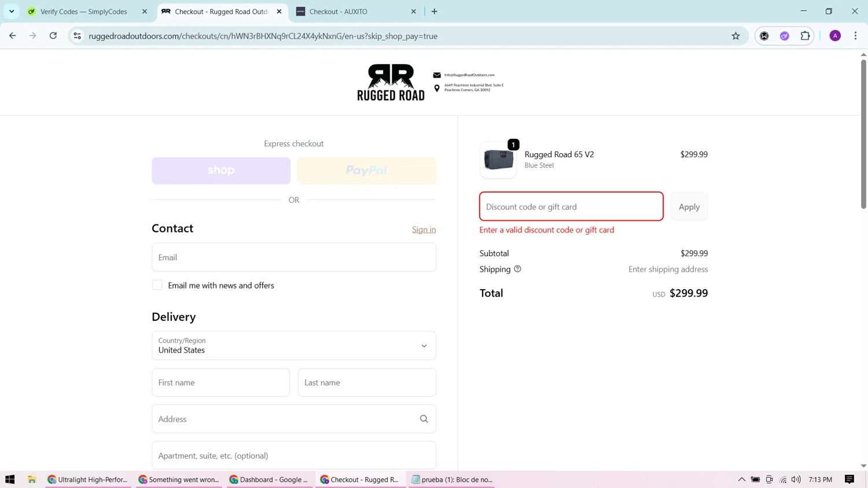Click the Shipping info help icon
This screenshot has height=488, width=868.
coord(517,269)
